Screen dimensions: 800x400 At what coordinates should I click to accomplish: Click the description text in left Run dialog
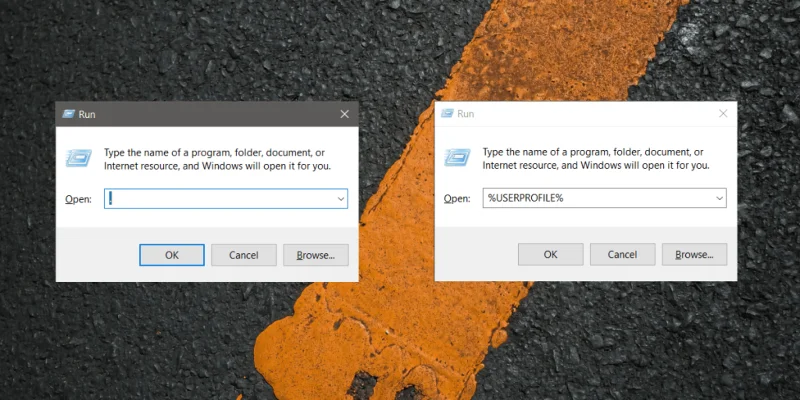(x=218, y=159)
